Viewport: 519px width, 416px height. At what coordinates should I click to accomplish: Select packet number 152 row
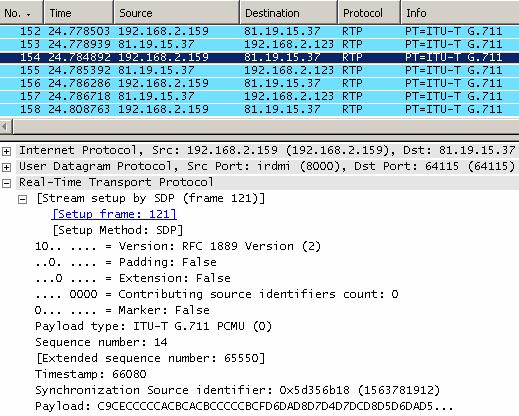coord(259,31)
